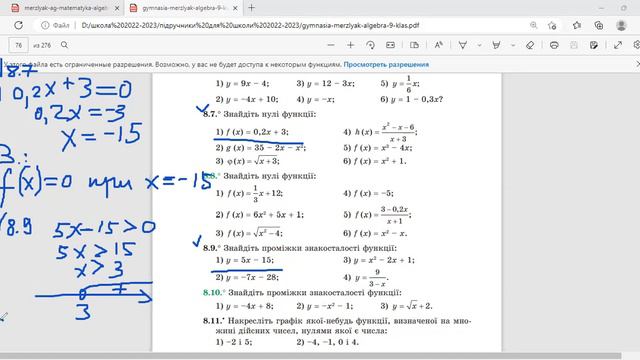
Task: Open the Collections icon
Action: (x=599, y=25)
